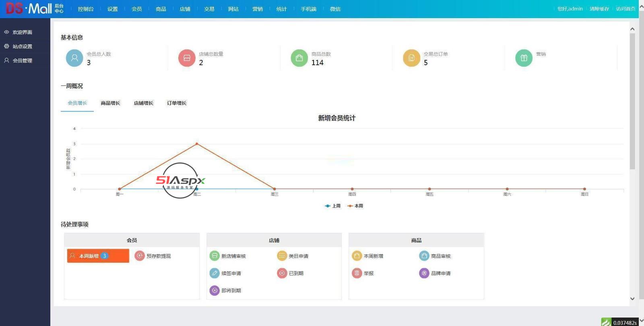Switch to the 订单增长 tab
The width and height of the screenshot is (644, 326).
pyautogui.click(x=177, y=103)
